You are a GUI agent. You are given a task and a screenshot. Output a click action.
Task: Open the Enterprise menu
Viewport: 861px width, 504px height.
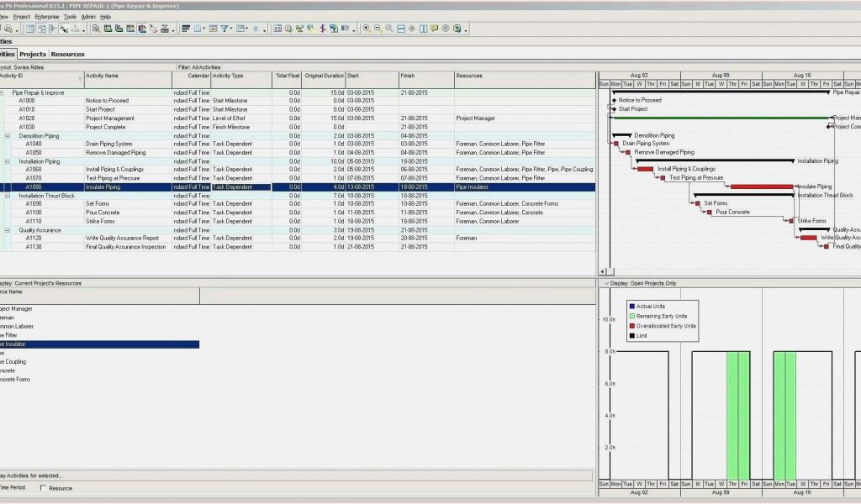coord(47,17)
